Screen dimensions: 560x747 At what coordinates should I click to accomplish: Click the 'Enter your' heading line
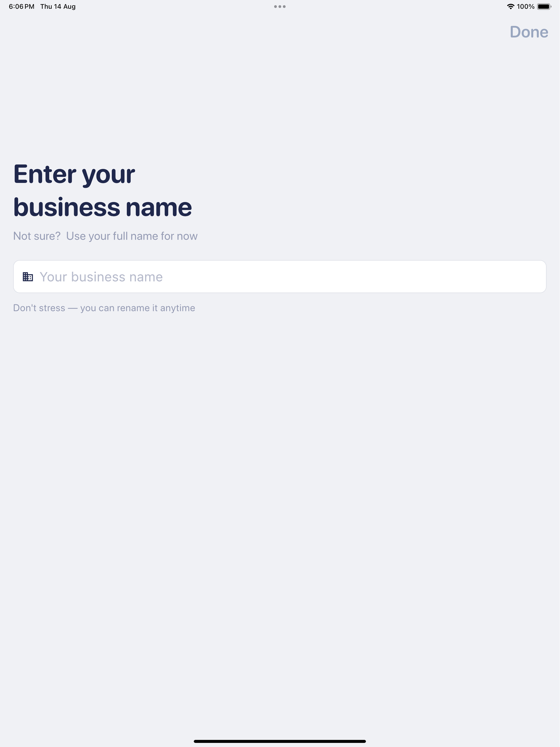74,175
